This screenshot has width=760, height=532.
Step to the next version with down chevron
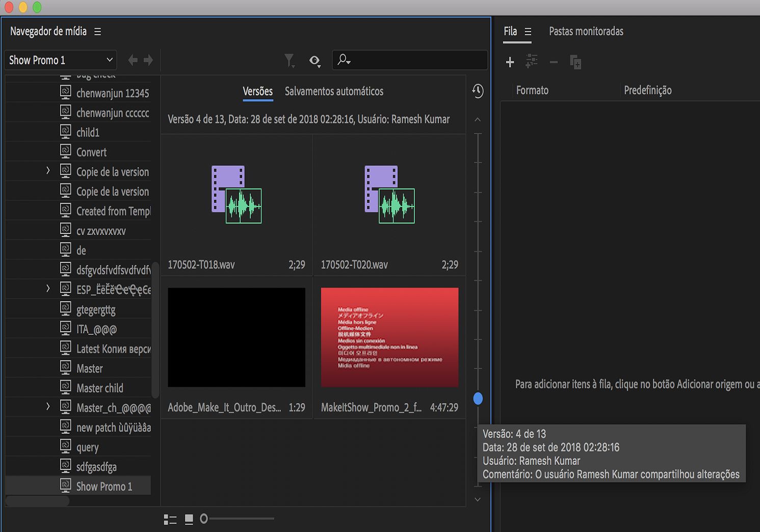(x=478, y=500)
